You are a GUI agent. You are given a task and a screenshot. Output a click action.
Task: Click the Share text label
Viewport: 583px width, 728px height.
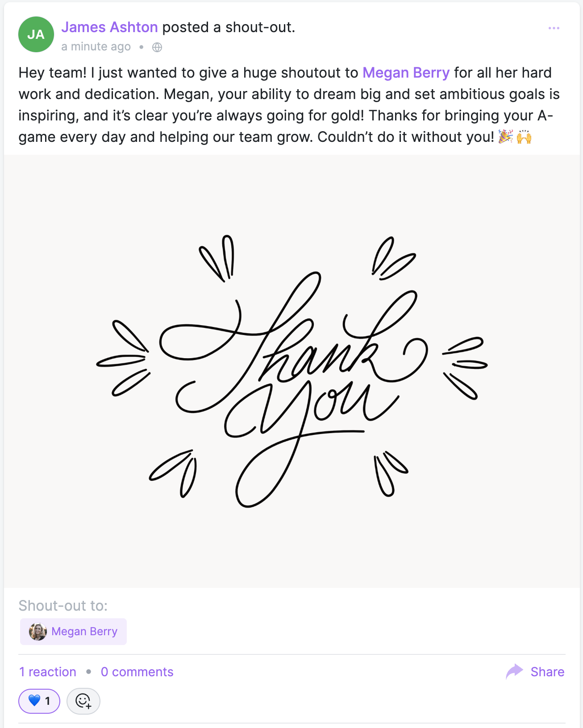pyautogui.click(x=547, y=672)
